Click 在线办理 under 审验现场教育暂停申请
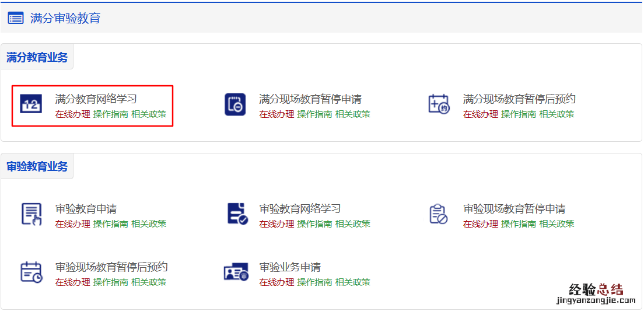 tap(481, 224)
